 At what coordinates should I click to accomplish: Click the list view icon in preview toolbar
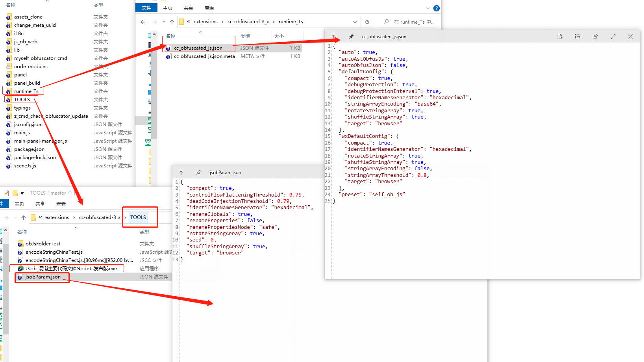pyautogui.click(x=577, y=37)
